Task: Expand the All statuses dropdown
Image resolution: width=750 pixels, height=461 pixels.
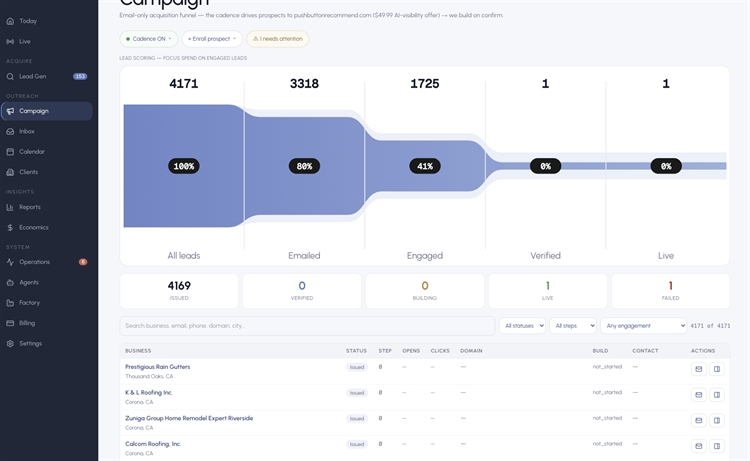Action: tap(522, 326)
